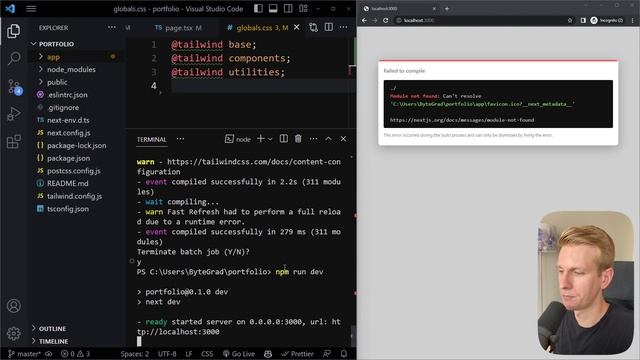The width and height of the screenshot is (640, 360).
Task: Kill terminal with trash icon
Action: coord(298,139)
